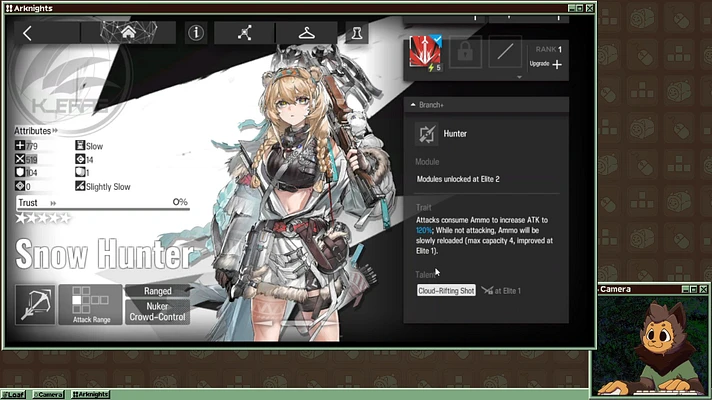Click the RES attribute icon showing 0
The width and height of the screenshot is (712, 400).
click(x=20, y=186)
